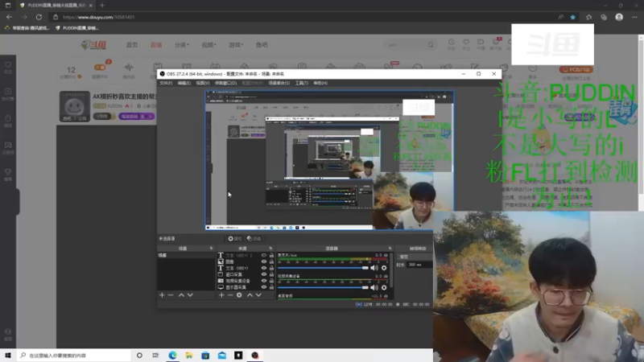This screenshot has width=644, height=362.
Task: Open the 工具(T) menu in OBS
Action: pos(301,83)
